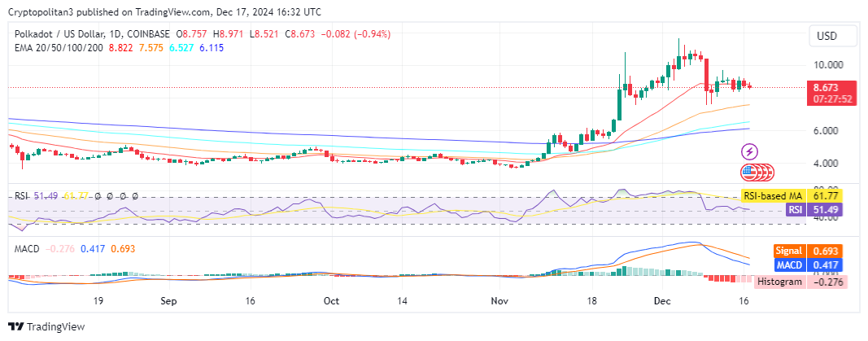Click the close price C8.673
The height and width of the screenshot is (341, 868).
pos(299,33)
